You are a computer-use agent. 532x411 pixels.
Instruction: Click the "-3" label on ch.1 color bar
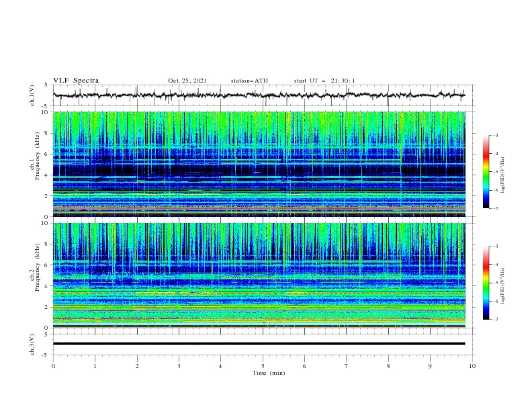(x=496, y=136)
